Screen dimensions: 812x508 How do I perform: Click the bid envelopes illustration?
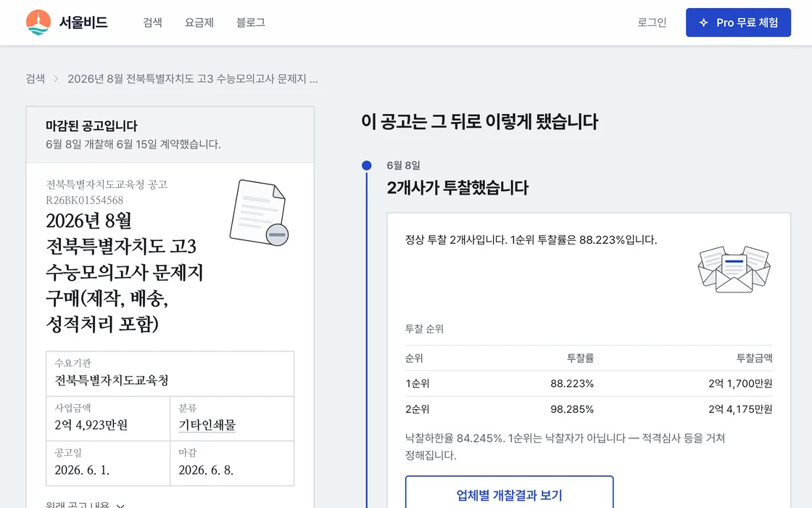[734, 269]
